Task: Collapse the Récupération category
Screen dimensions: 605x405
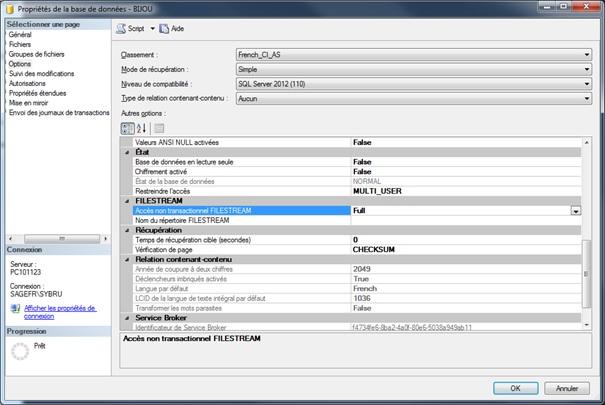Action: [x=126, y=230]
